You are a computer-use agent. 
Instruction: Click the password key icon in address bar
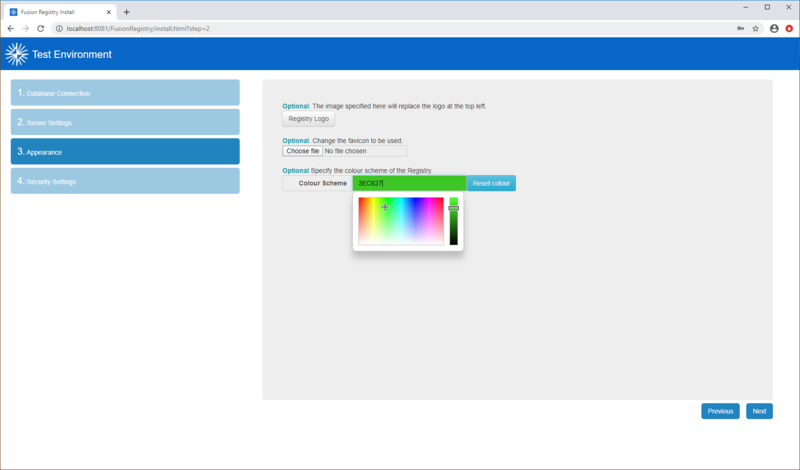coord(740,29)
